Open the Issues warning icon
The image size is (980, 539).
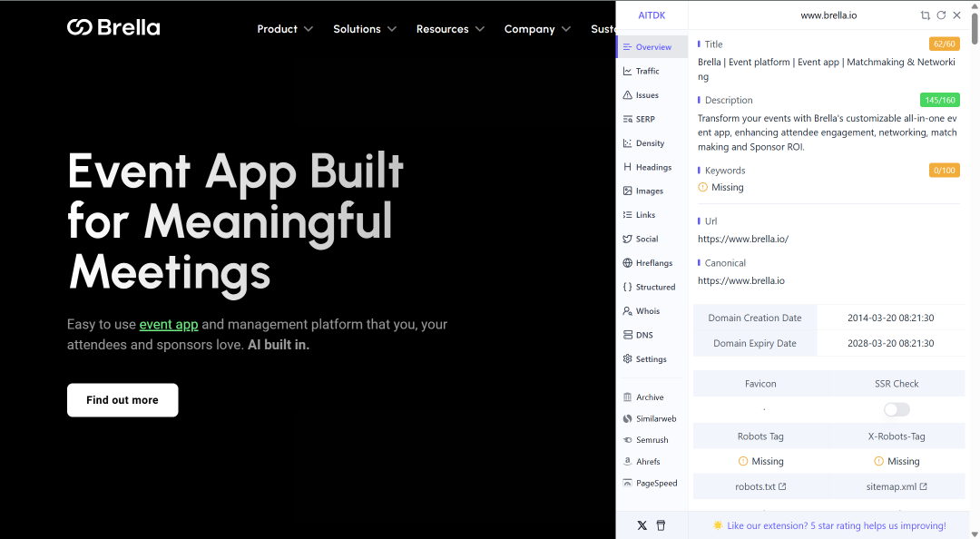coord(628,95)
